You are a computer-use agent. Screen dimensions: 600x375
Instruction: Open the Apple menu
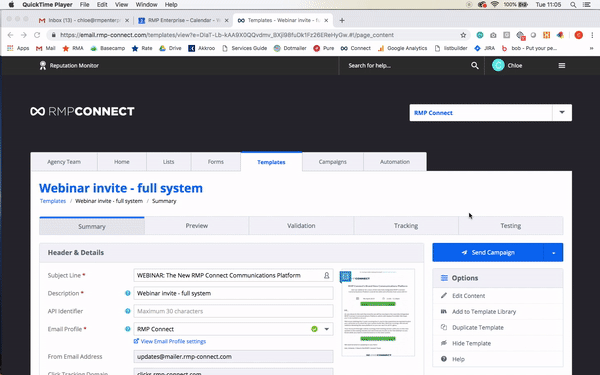click(11, 5)
